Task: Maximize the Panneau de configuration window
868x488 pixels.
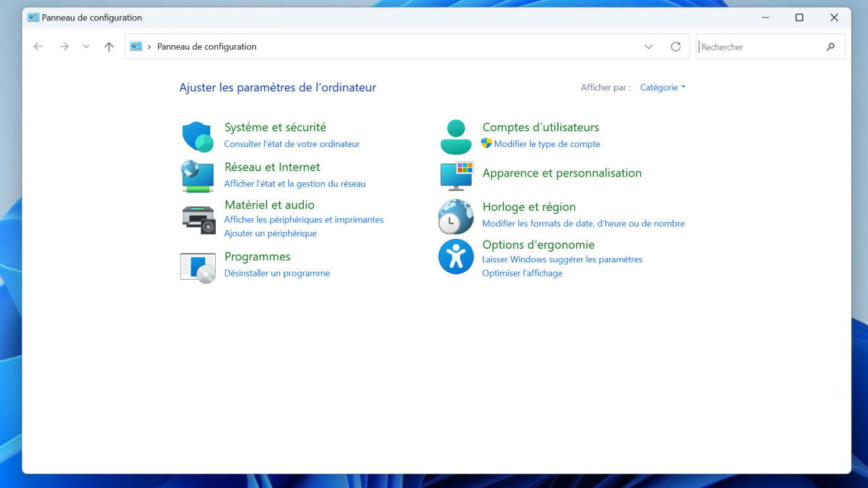Action: 800,17
